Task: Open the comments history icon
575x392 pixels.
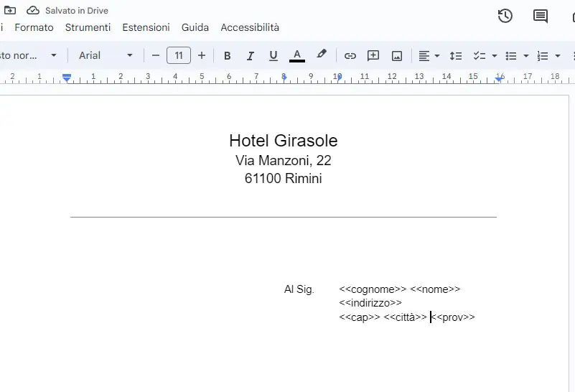Action: point(540,16)
